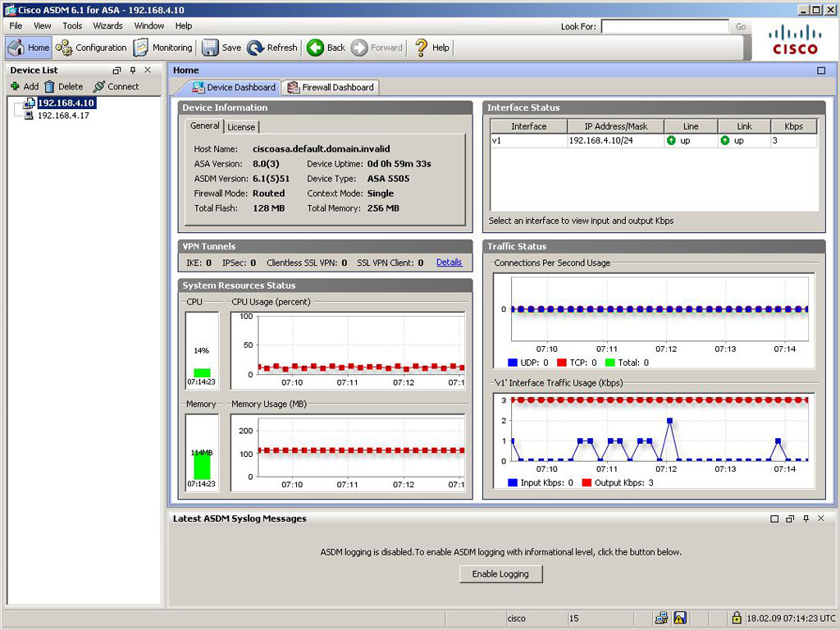Switch to Firewall Dashboard tab

click(331, 87)
